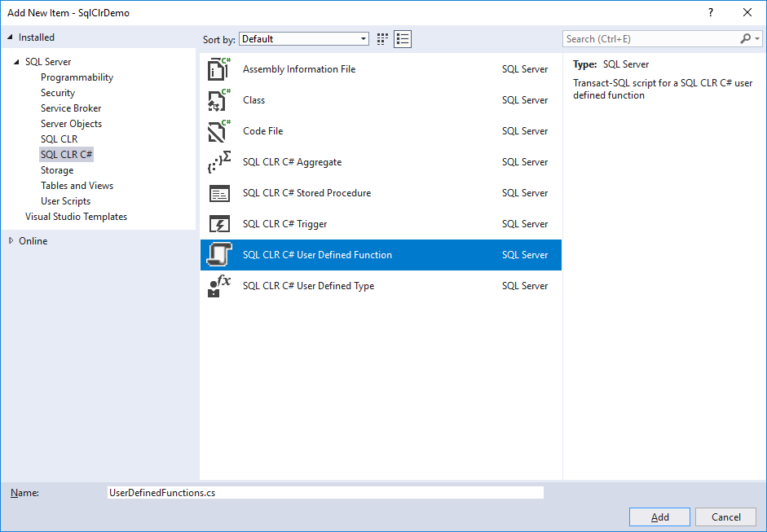The width and height of the screenshot is (767, 532).
Task: Select the Online tree label
Action: [x=33, y=241]
